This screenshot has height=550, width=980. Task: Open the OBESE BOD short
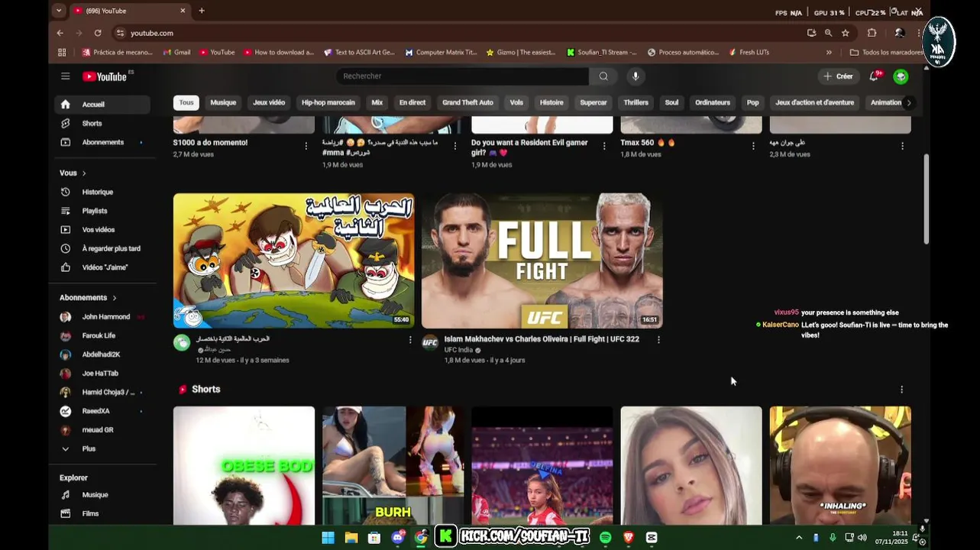[244, 465]
